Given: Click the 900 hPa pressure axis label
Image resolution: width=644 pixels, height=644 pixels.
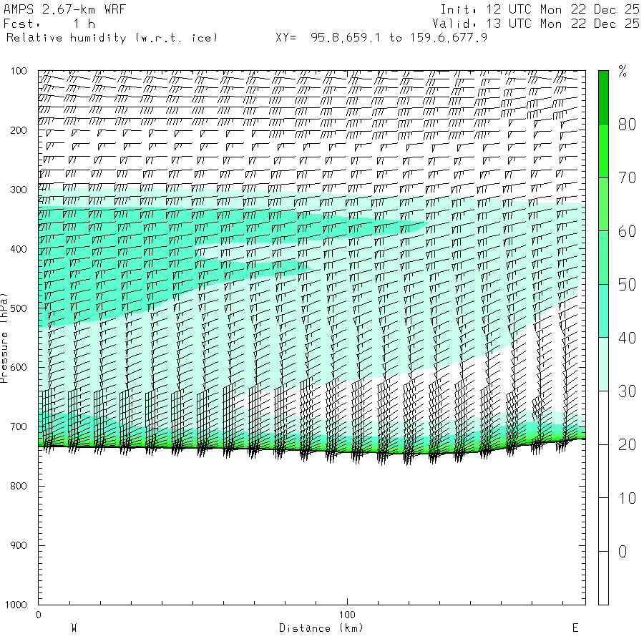Looking at the screenshot, I should click(19, 545).
